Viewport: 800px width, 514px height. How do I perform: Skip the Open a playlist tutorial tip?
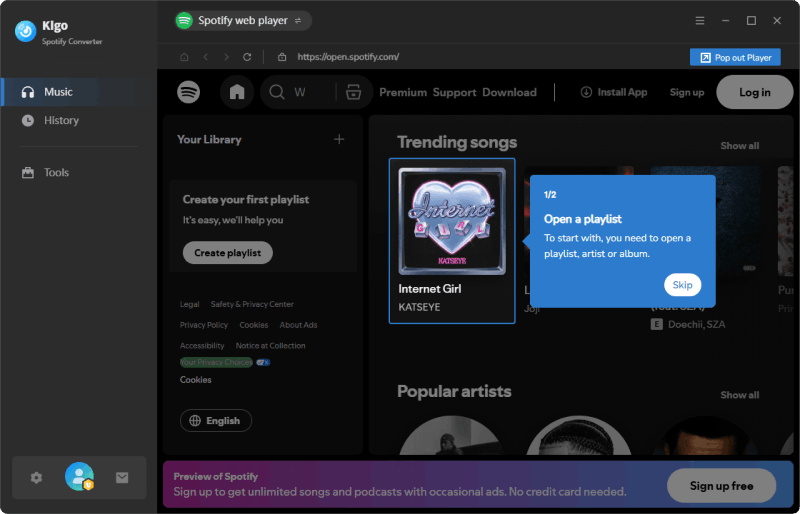(683, 285)
